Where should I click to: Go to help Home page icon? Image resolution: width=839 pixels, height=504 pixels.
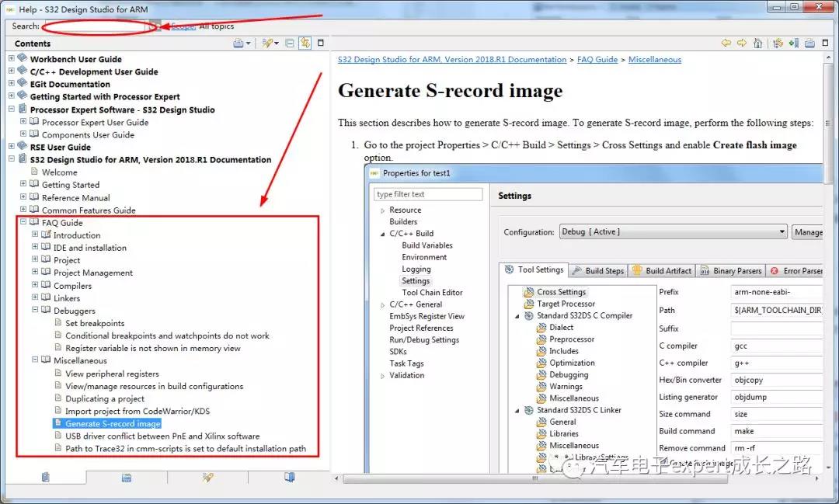pos(757,43)
